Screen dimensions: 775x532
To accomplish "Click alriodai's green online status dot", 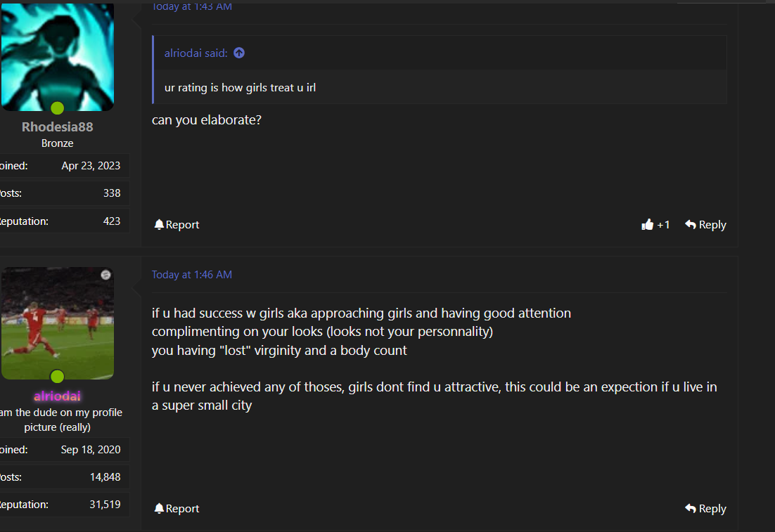I will pyautogui.click(x=58, y=377).
